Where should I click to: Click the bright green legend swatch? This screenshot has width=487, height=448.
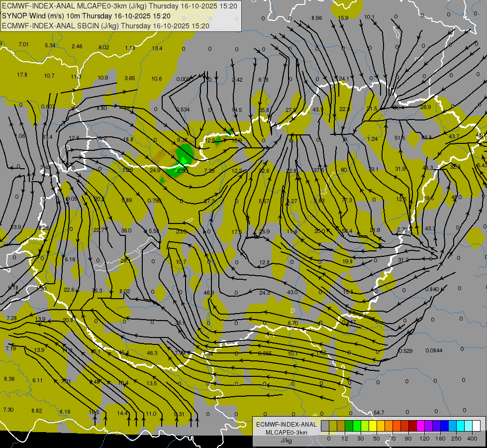[357, 426]
